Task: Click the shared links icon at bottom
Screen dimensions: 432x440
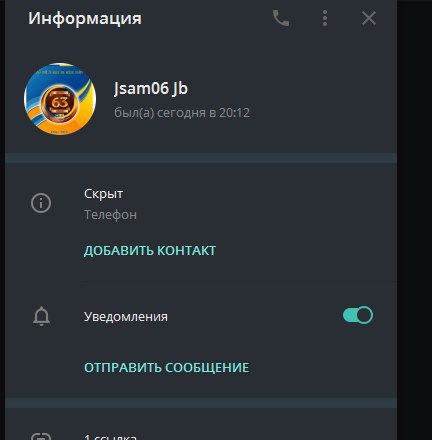Action: (x=41, y=436)
